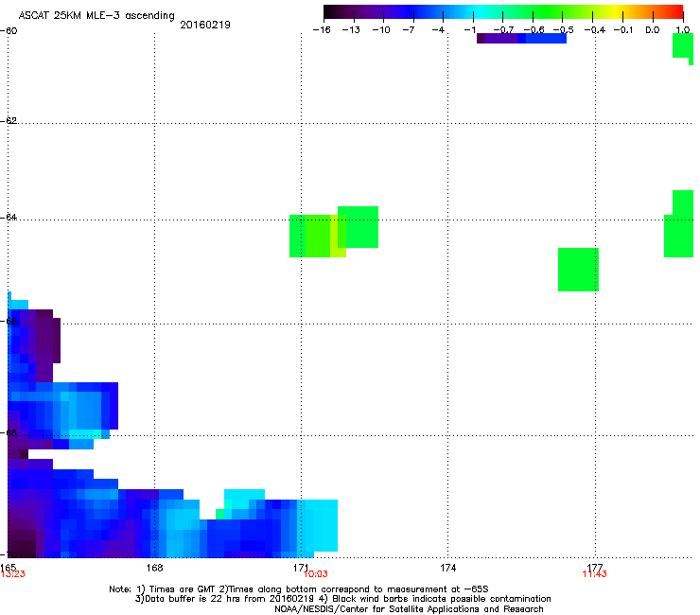
Task: Click the NOAA/NESDIS Center for Satellite Applications credit
Action: coord(409,608)
